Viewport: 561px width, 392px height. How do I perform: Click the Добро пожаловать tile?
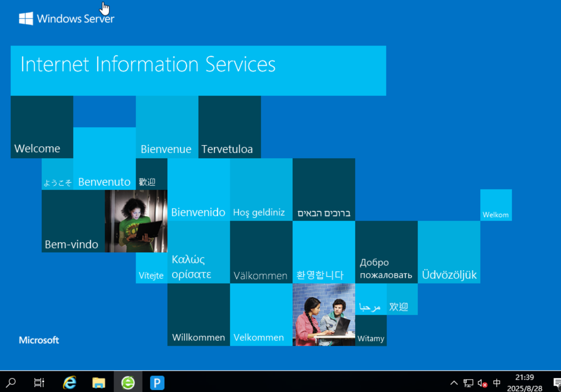(386, 252)
